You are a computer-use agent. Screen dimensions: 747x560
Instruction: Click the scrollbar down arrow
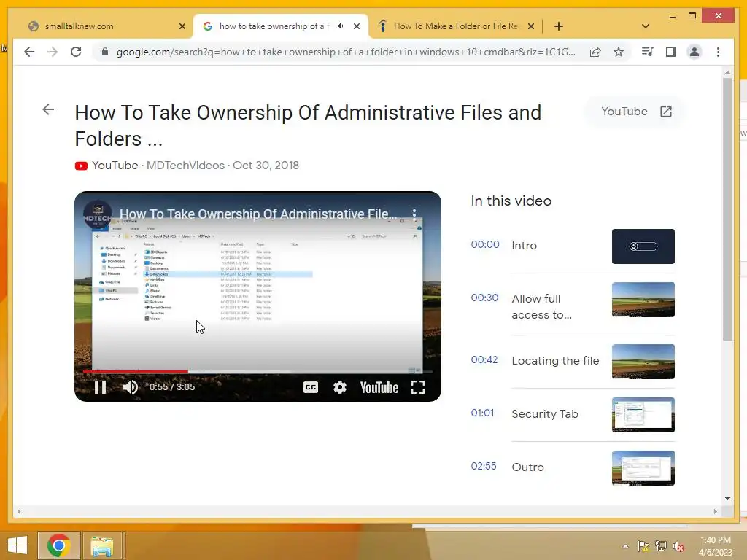click(727, 499)
